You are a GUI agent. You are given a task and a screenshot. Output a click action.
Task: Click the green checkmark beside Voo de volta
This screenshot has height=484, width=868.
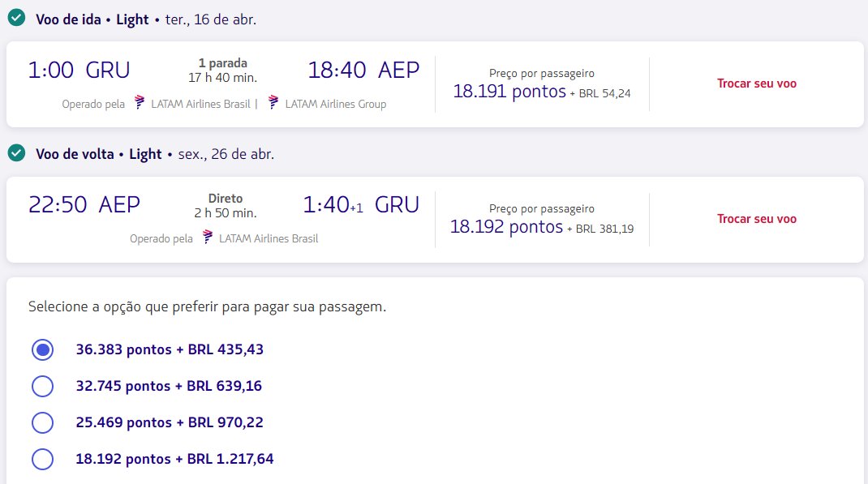click(16, 152)
